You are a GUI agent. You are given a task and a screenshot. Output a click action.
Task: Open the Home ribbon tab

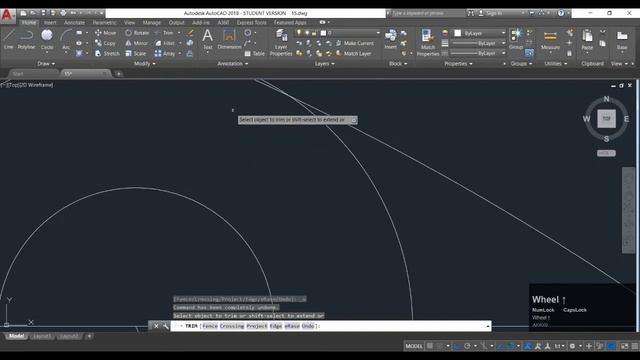click(x=29, y=22)
